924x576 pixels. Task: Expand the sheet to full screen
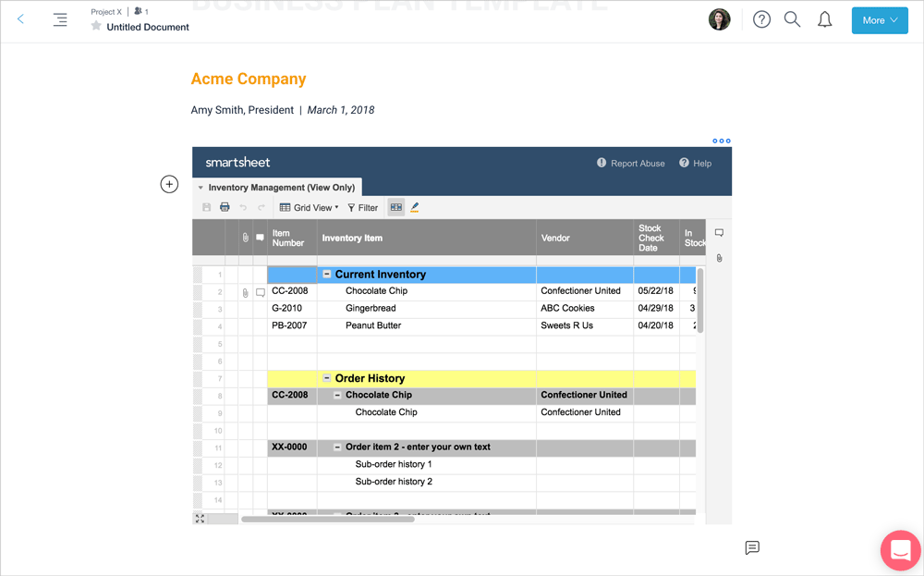click(201, 519)
